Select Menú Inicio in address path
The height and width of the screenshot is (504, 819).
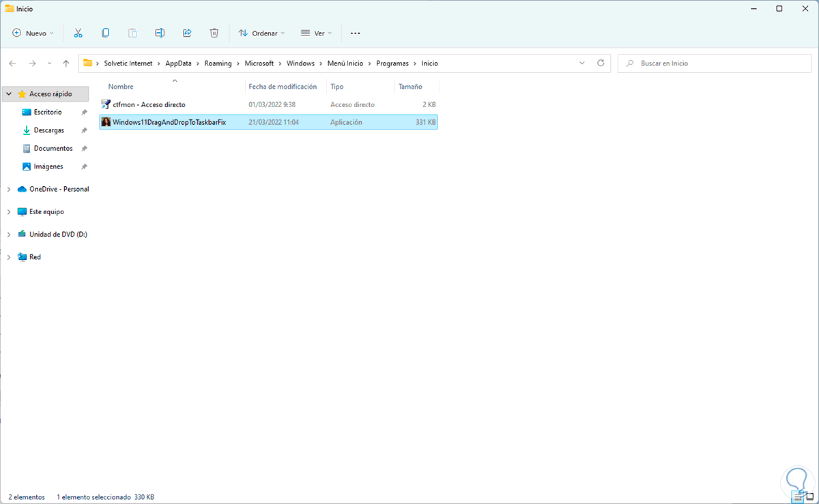click(345, 63)
